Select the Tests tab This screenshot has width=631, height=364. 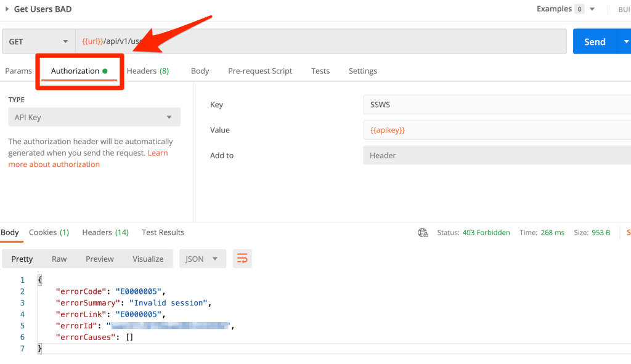coord(320,71)
